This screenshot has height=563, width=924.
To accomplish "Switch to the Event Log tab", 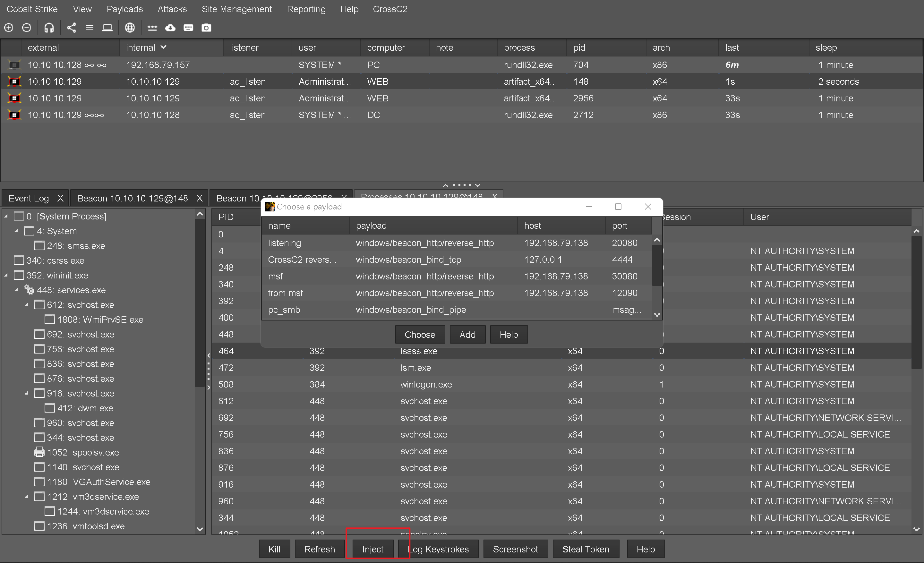I will tap(29, 198).
